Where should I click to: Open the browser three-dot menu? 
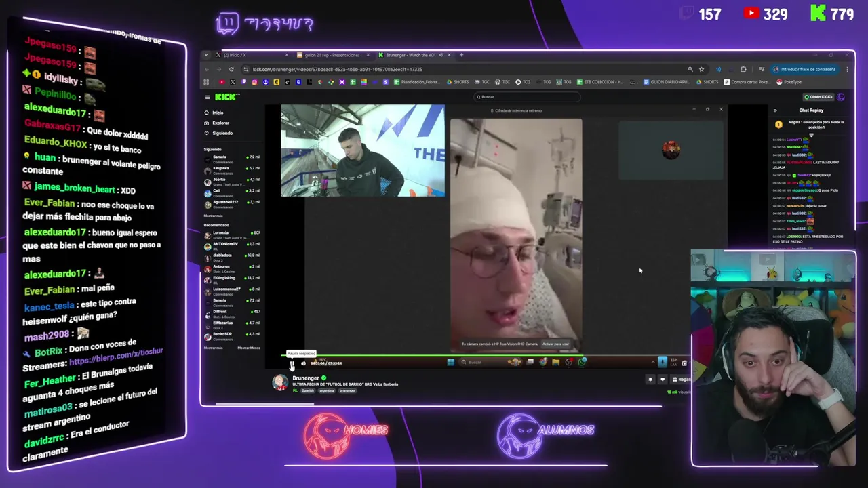tap(847, 69)
